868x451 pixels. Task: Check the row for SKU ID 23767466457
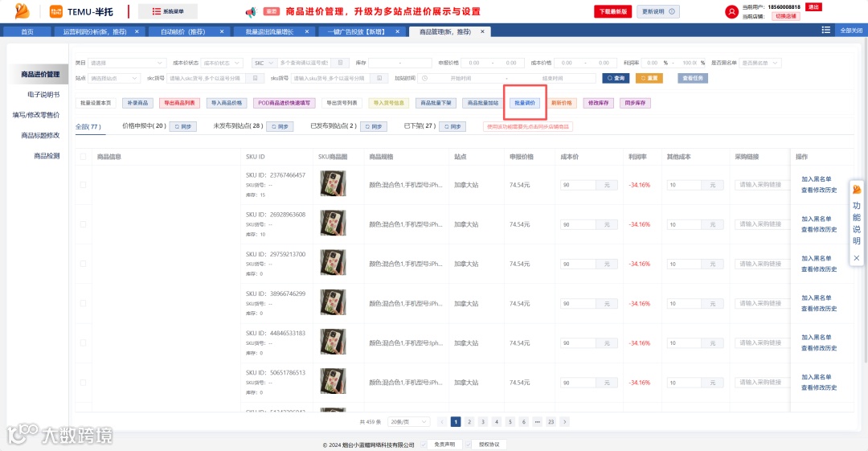83,185
